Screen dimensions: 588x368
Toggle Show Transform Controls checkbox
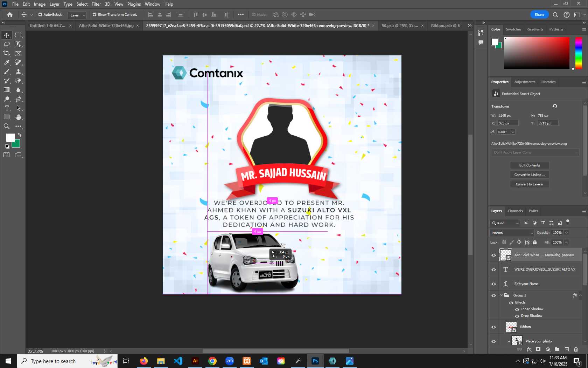[x=94, y=15]
